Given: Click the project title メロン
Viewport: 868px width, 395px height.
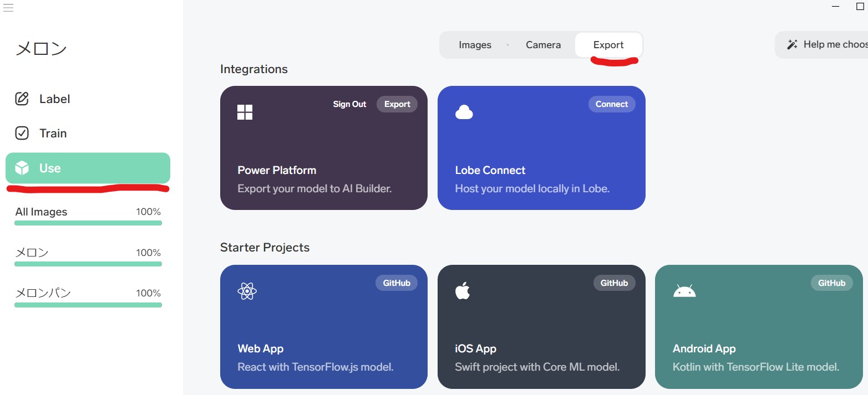Looking at the screenshot, I should [41, 49].
